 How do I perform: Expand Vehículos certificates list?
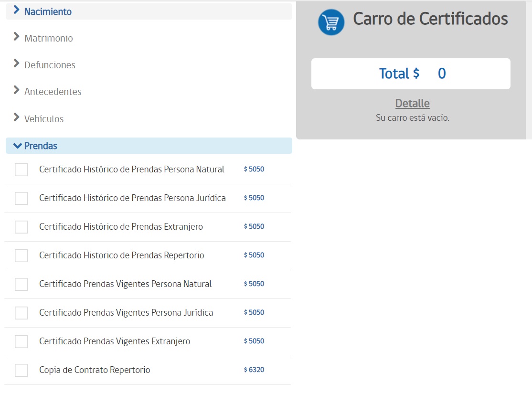44,119
